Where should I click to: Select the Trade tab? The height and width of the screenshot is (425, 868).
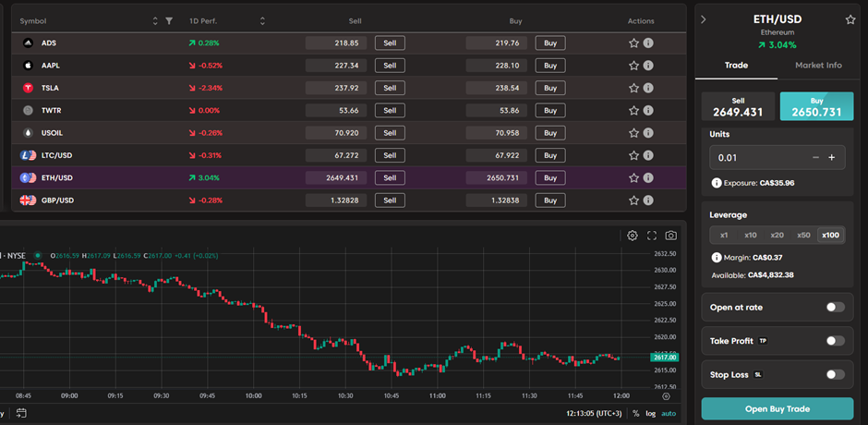pyautogui.click(x=736, y=66)
